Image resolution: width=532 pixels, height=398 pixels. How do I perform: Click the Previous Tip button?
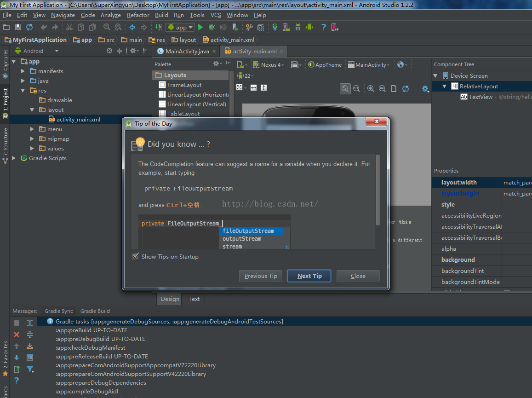tap(261, 276)
